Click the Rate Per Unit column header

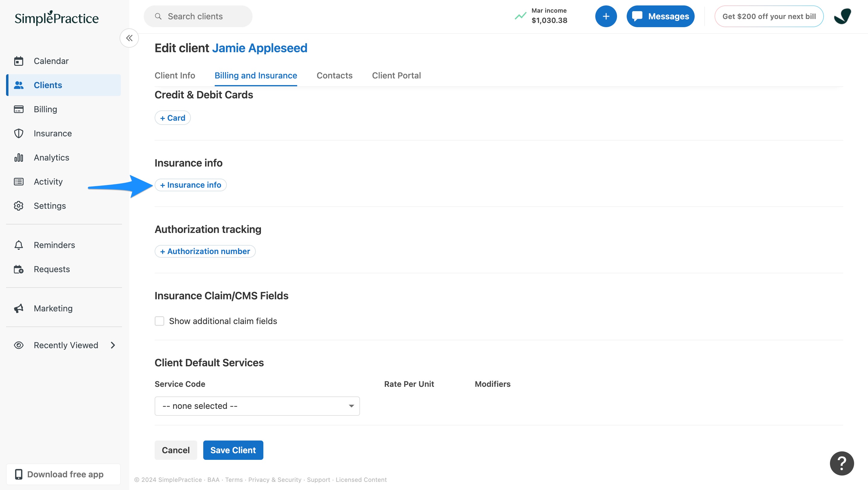click(409, 384)
